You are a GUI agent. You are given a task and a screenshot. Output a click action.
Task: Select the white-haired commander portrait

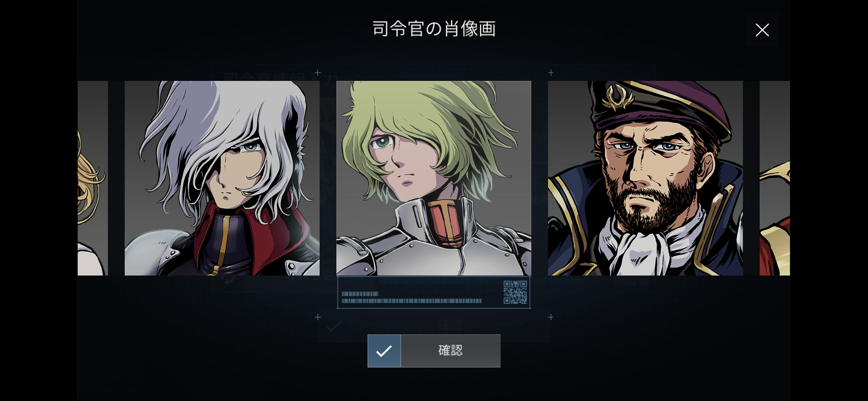tap(222, 178)
